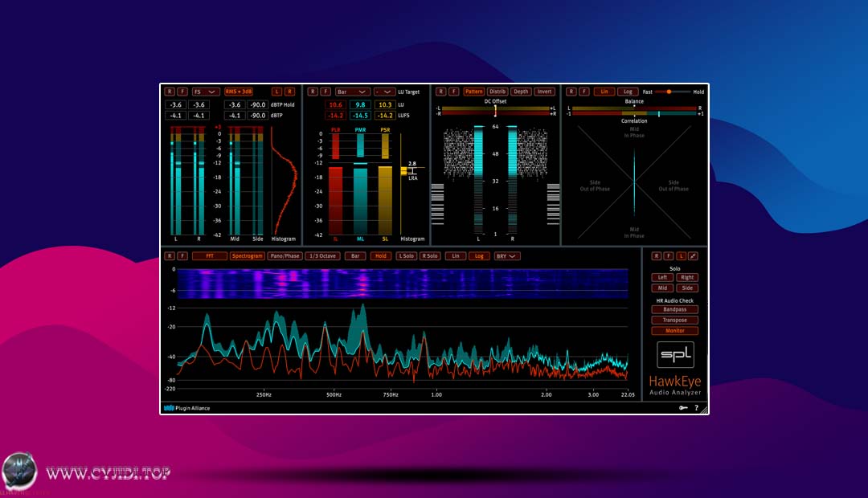Click the F button in solo panel
The width and height of the screenshot is (868, 498).
669,256
